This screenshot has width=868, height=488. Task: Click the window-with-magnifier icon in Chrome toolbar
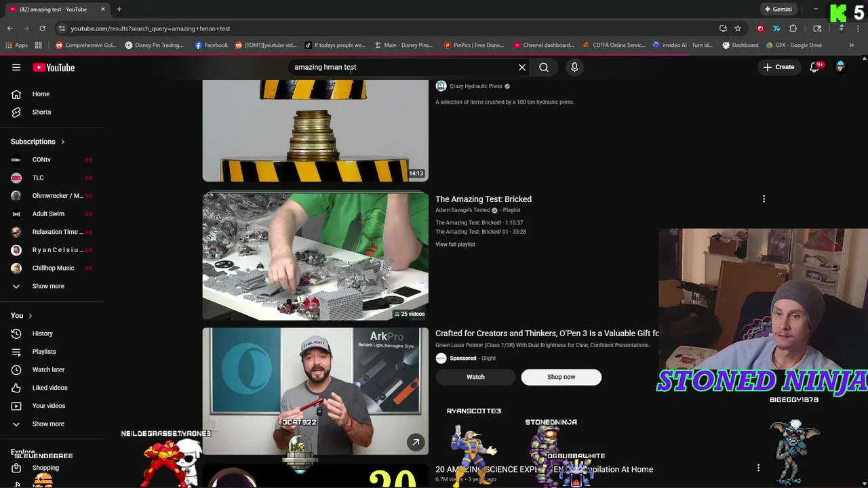click(817, 28)
